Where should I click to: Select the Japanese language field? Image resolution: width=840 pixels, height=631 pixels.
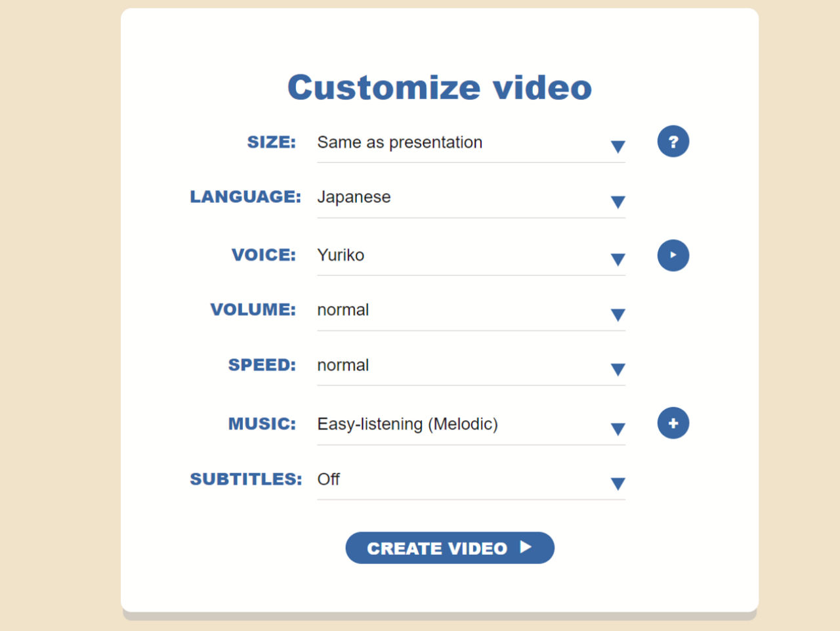point(354,197)
